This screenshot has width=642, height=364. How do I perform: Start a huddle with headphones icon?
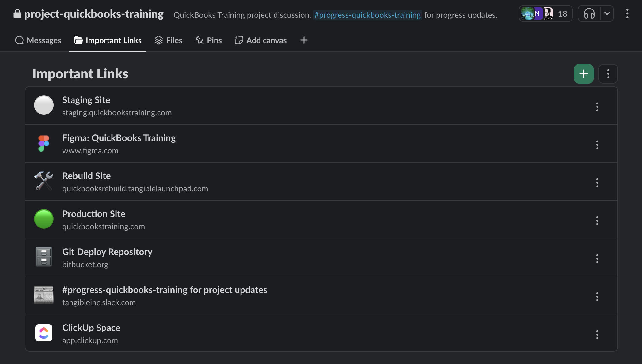589,14
